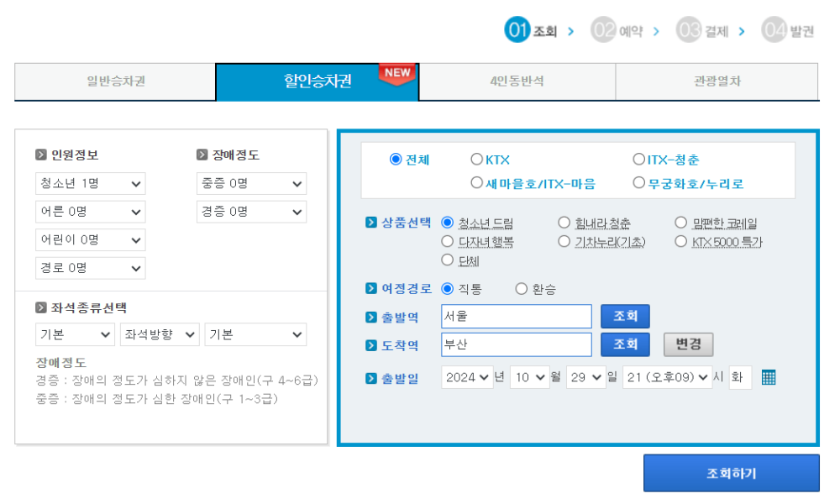This screenshot has height=504, width=840.
Task: Click 조회 next to the departure station
Action: [625, 316]
